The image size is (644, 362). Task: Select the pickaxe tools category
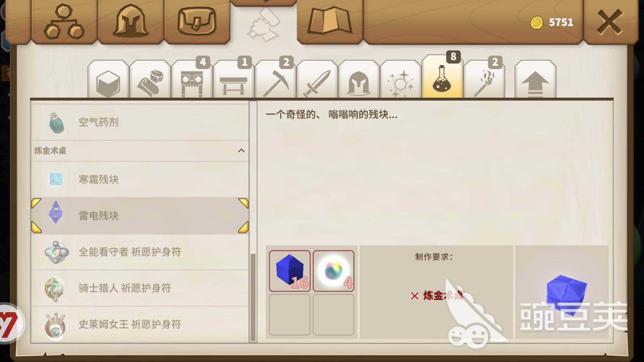275,80
